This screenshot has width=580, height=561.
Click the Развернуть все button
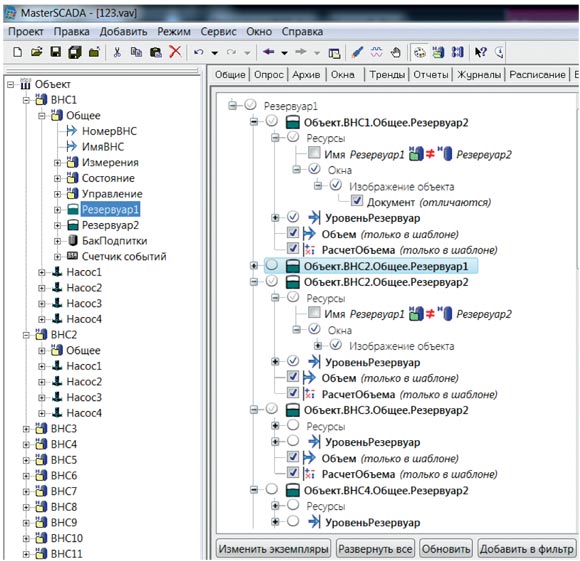pos(375,549)
